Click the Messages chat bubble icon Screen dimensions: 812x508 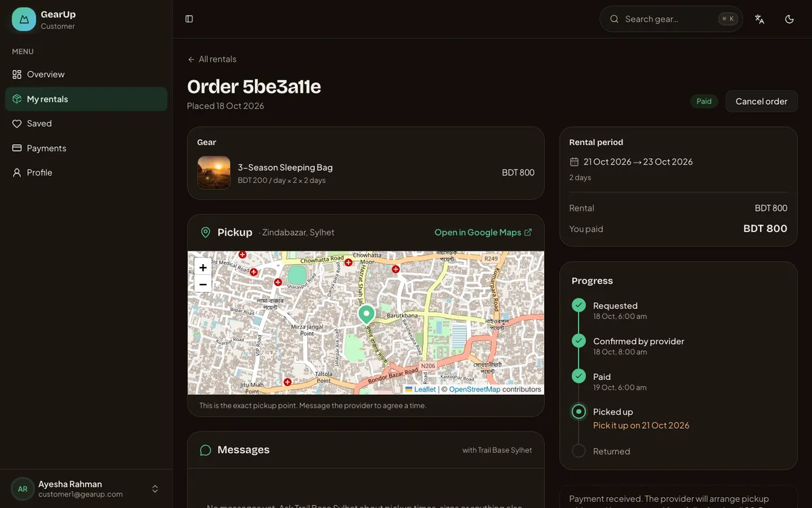(x=206, y=450)
